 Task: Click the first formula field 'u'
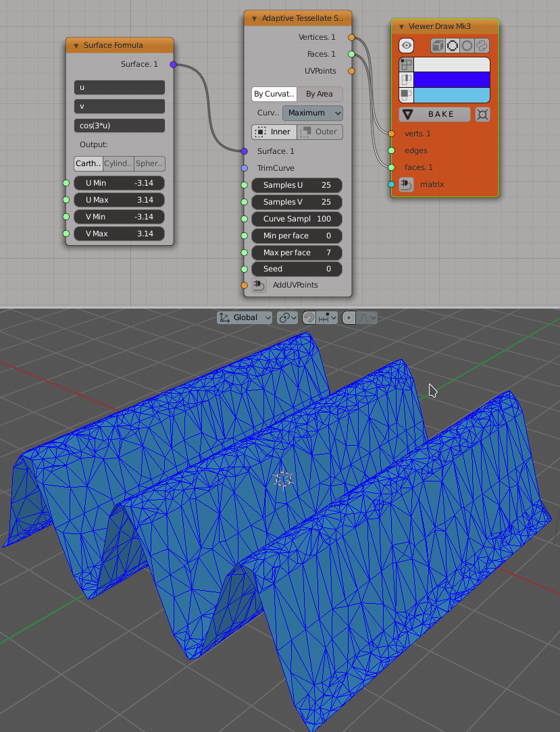pos(120,87)
